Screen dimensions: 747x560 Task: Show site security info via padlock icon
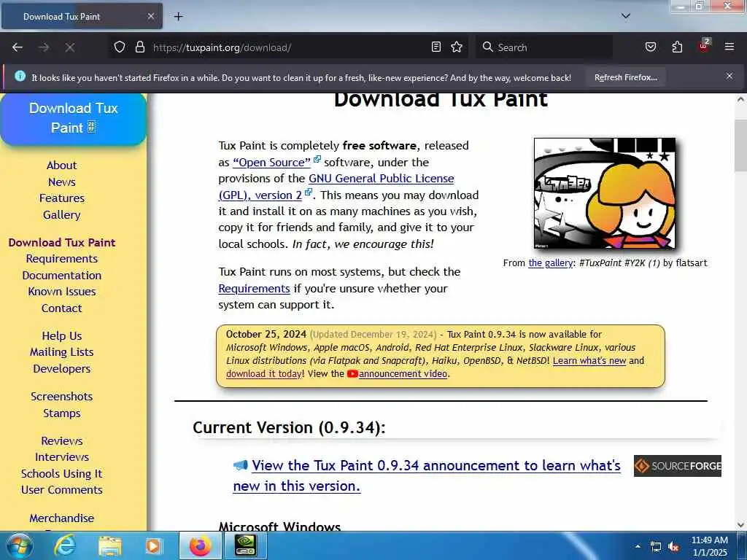[x=139, y=47]
